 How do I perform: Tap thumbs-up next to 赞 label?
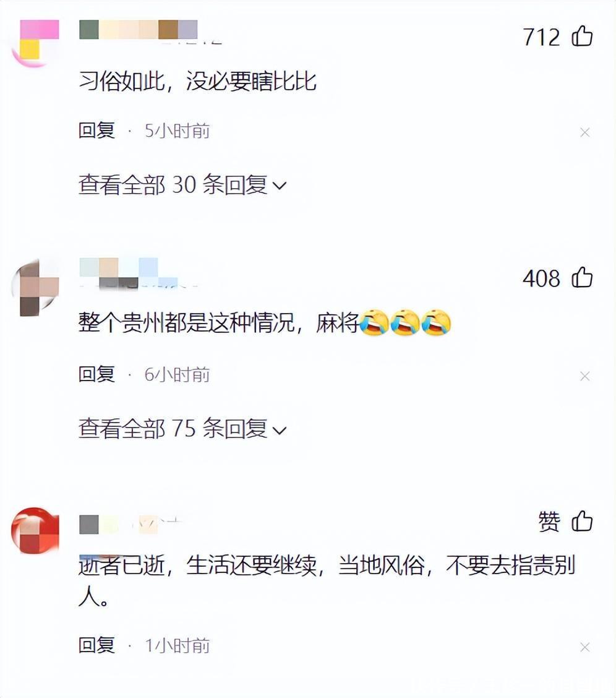582,521
